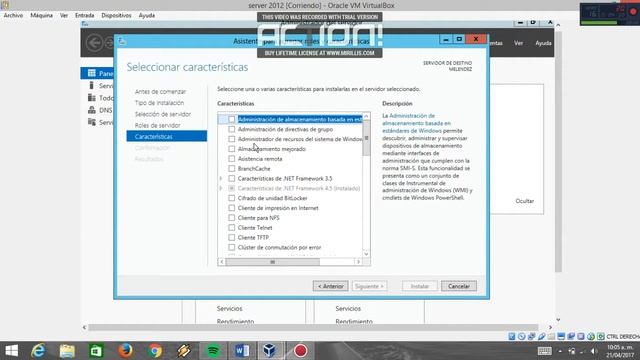Open the Máquina menu
This screenshot has height=360, width=640.
coord(42,15)
